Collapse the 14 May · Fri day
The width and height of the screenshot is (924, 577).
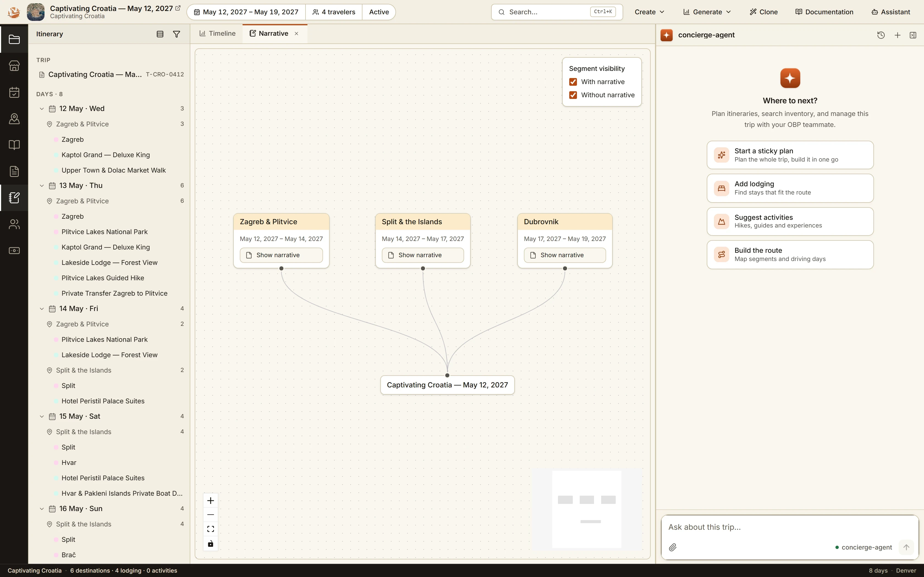(x=42, y=309)
